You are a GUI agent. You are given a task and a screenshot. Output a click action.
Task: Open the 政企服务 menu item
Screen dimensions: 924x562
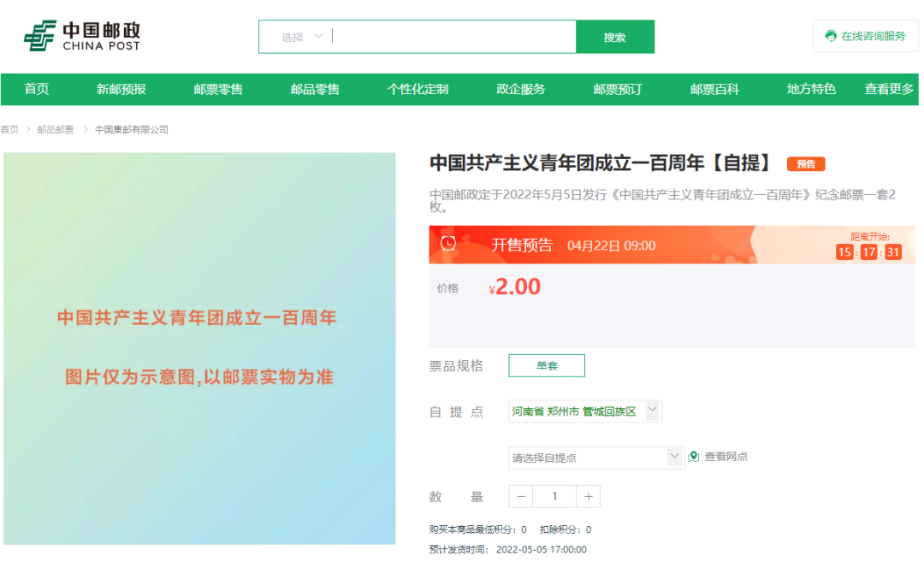click(x=520, y=89)
